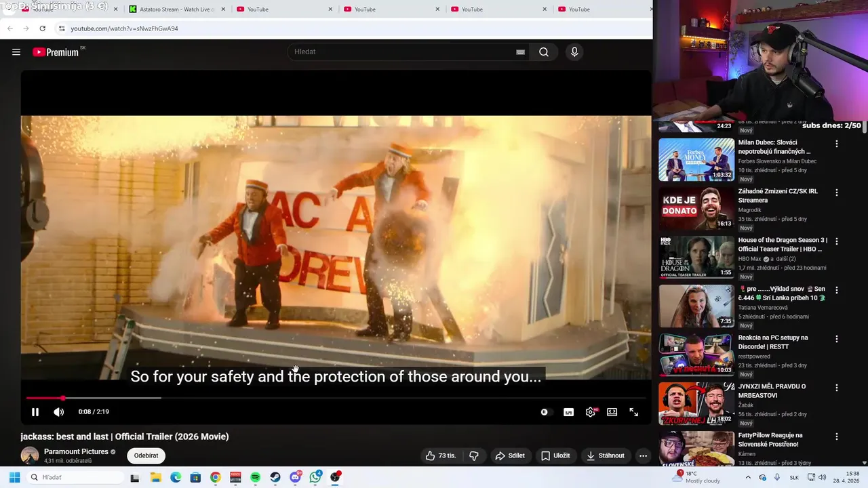The height and width of the screenshot is (488, 868).
Task: Seek on the red video progress bar
Action: click(x=336, y=398)
